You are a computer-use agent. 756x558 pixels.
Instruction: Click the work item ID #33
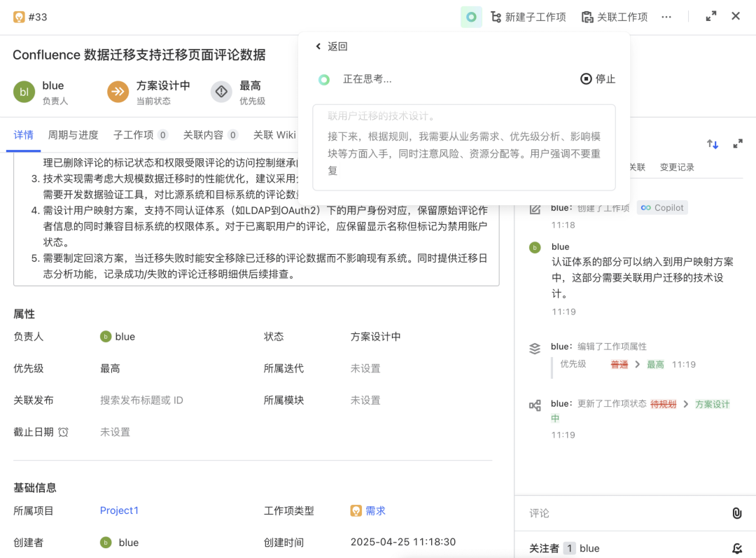click(x=38, y=17)
